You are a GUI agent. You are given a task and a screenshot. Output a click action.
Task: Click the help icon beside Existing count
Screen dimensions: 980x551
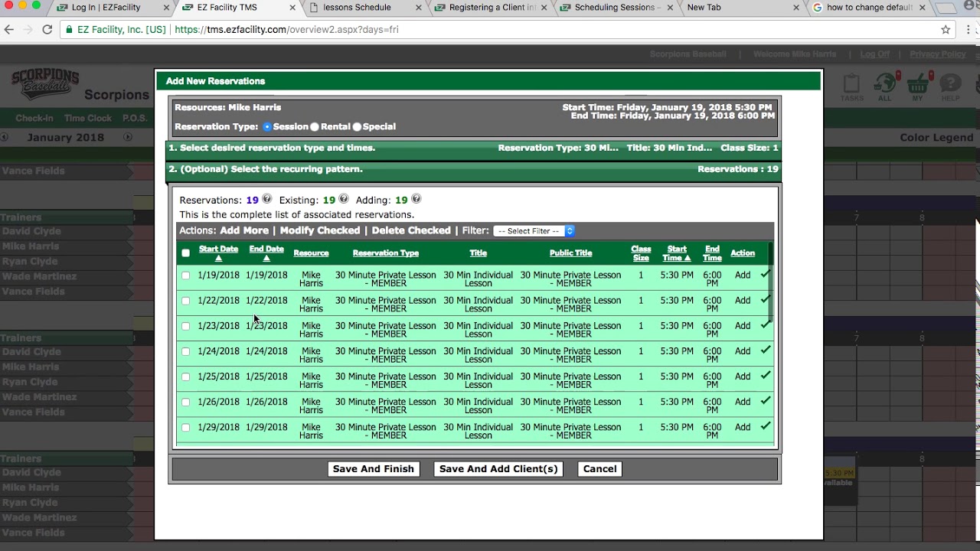coord(344,199)
